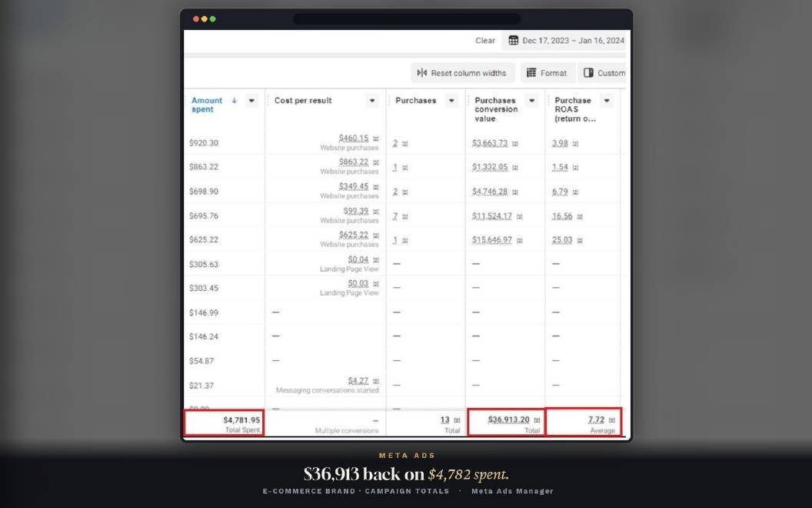The image size is (812, 508).
Task: Open the attribution icon beside 16.56 ROAS
Action: [580, 217]
